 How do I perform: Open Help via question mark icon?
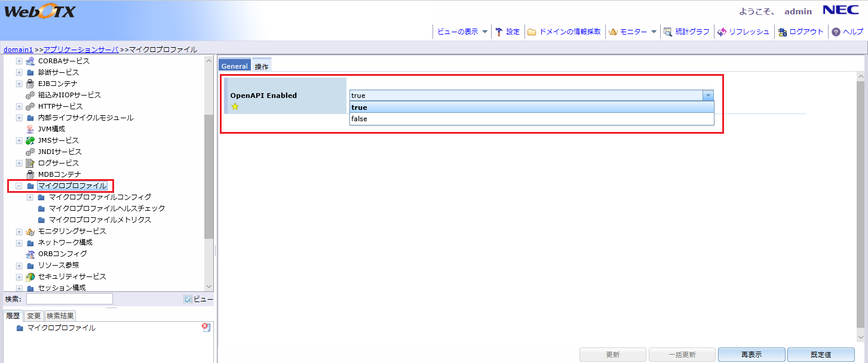[836, 32]
